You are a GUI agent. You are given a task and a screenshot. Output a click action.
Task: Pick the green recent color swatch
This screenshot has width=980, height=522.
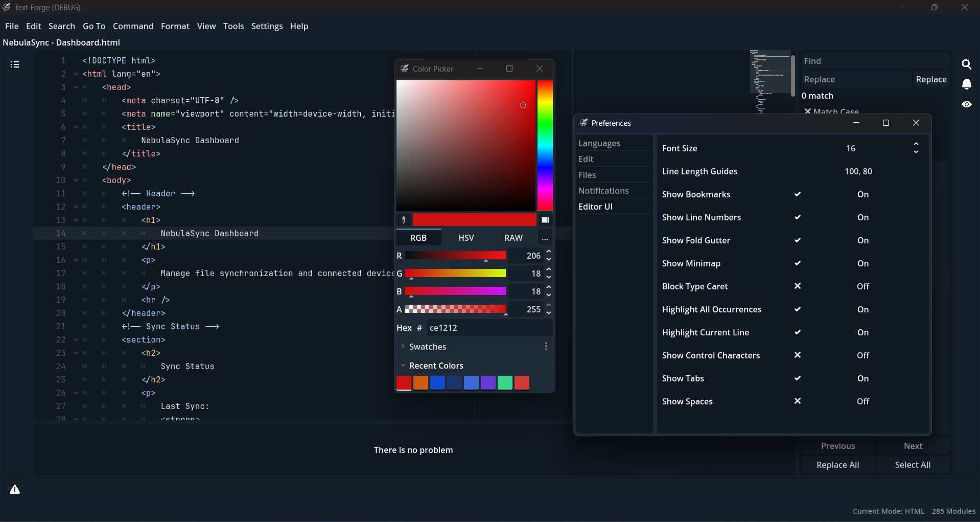pyautogui.click(x=505, y=383)
